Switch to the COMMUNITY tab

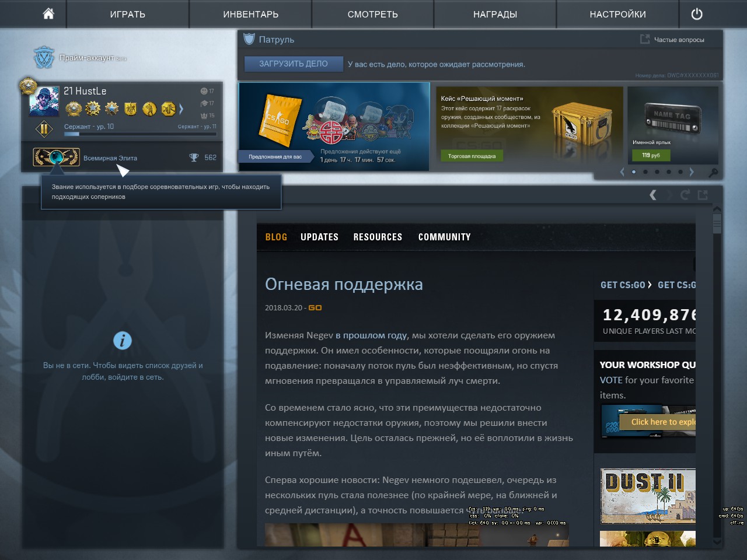(x=444, y=237)
